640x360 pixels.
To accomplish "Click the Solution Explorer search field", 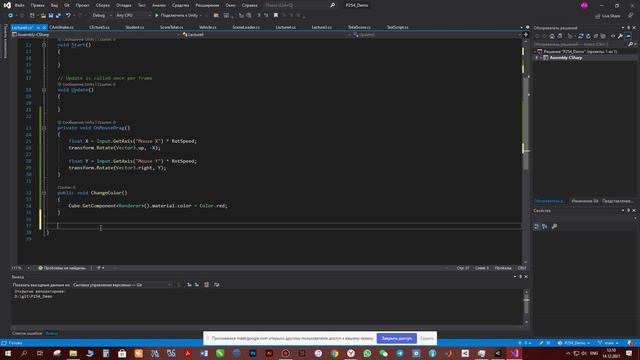I will (x=580, y=44).
